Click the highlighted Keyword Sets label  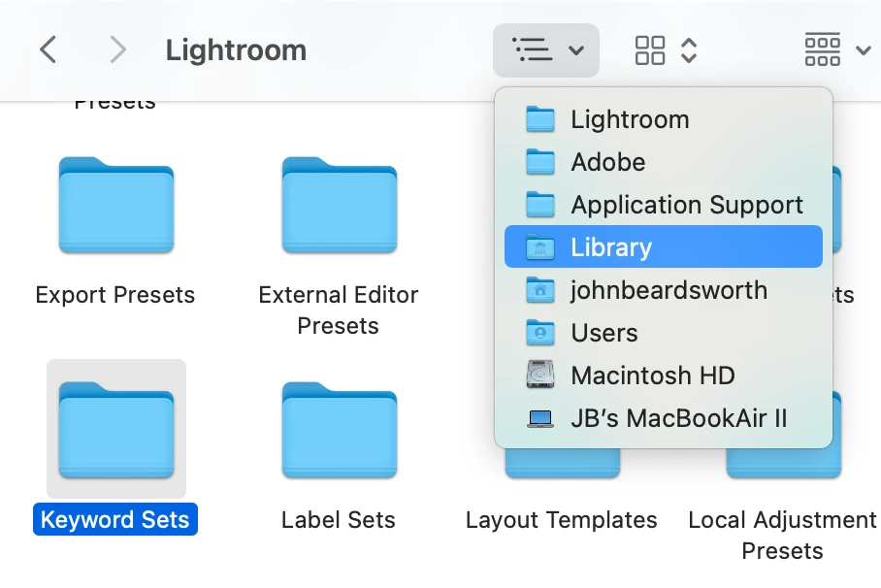(115, 519)
